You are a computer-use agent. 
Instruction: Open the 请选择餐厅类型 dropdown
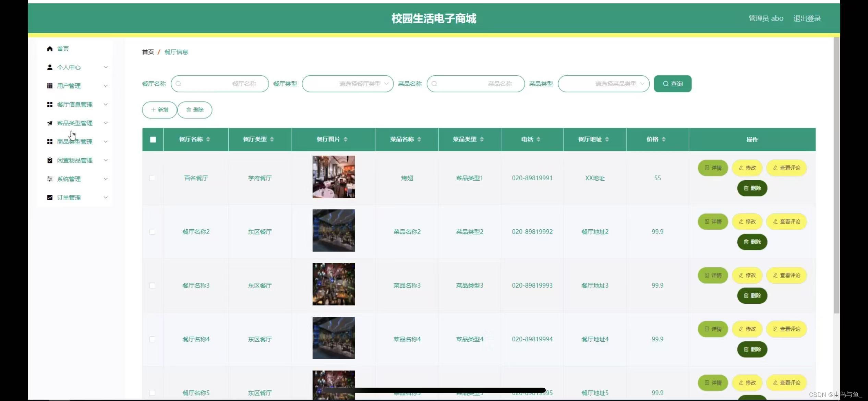(x=348, y=84)
